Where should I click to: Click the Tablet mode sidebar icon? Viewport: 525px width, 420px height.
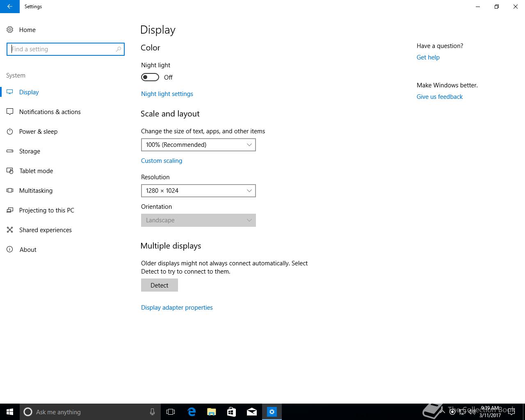(x=10, y=171)
